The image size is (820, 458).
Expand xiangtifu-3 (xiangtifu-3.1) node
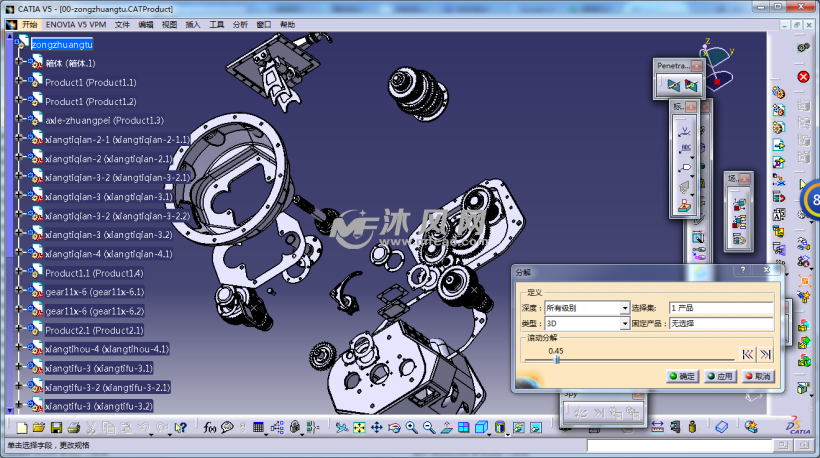point(19,367)
